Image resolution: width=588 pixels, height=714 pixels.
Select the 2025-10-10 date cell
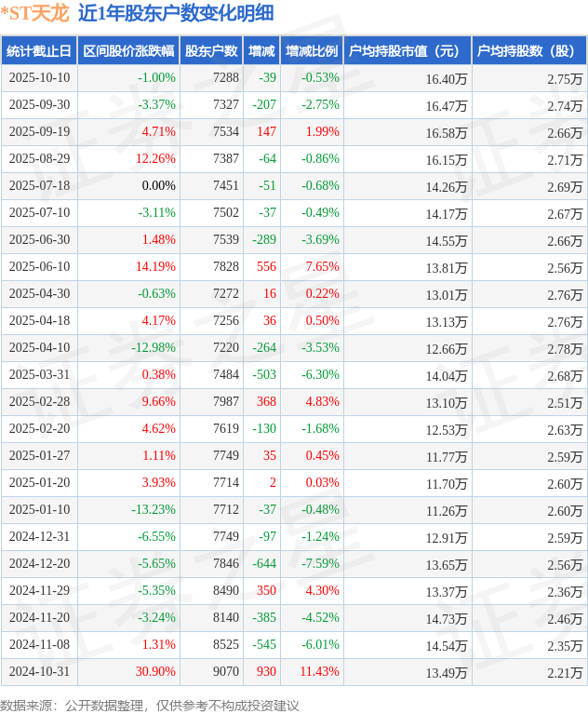[39, 78]
